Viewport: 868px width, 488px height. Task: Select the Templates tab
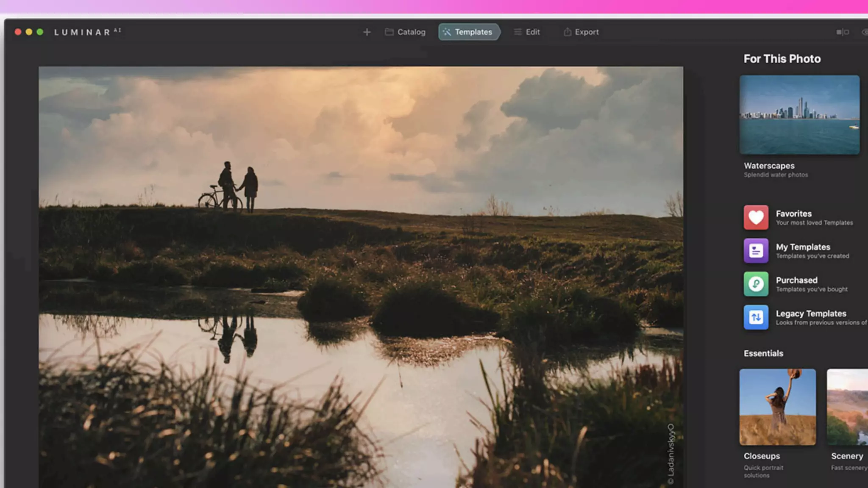click(469, 32)
